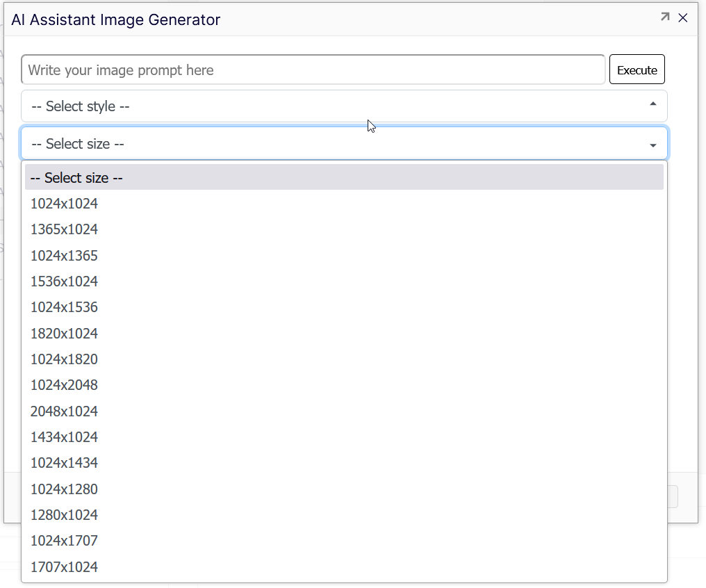Select size 1434x1024
The height and width of the screenshot is (588, 706).
click(344, 436)
